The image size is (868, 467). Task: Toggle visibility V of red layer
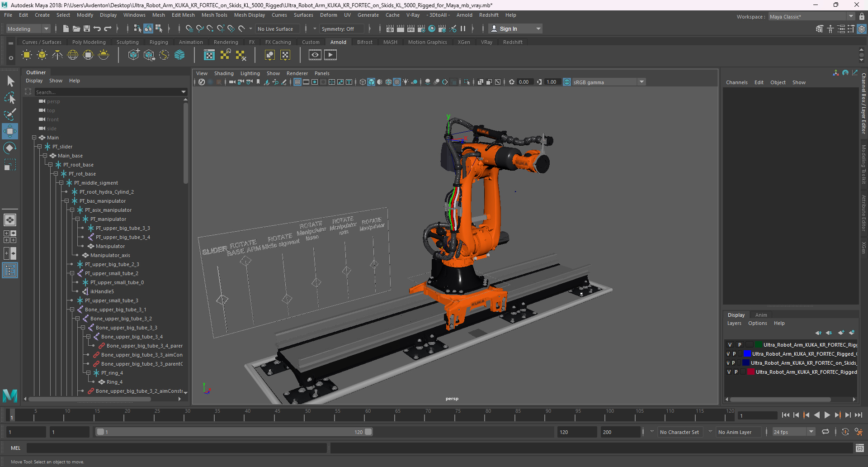(x=729, y=372)
